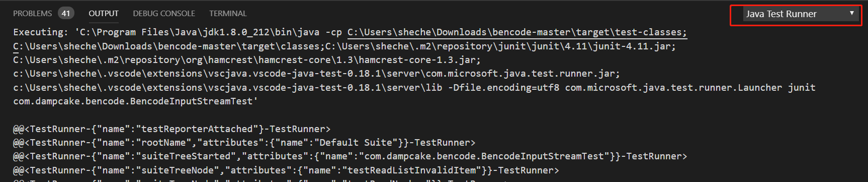Switch to the PROBLEMS tab
The height and width of the screenshot is (182, 868).
[x=32, y=14]
